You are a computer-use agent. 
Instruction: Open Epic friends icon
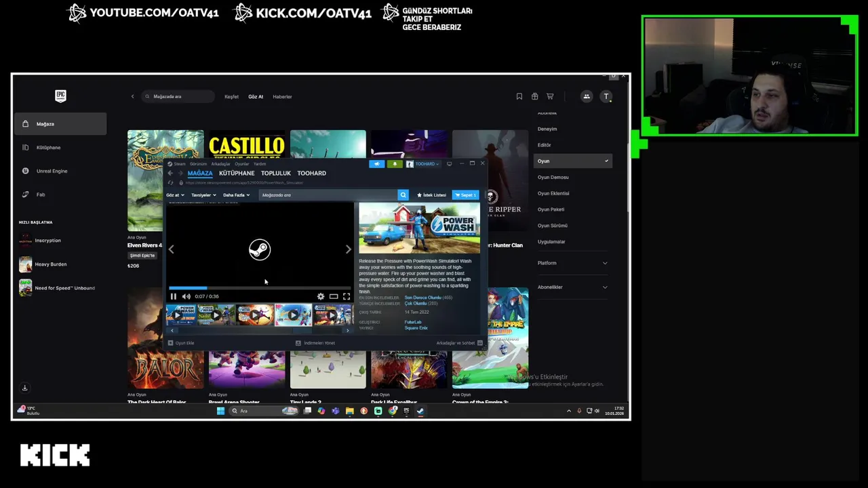point(587,96)
